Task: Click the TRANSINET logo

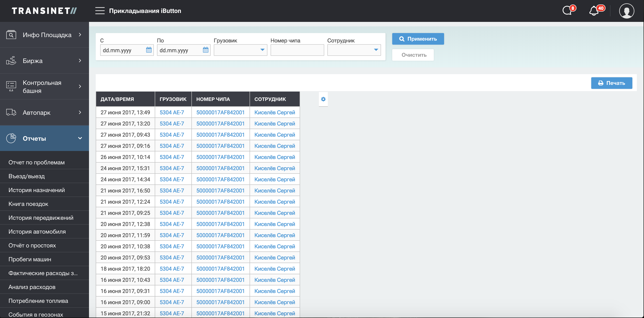Action: tap(44, 11)
